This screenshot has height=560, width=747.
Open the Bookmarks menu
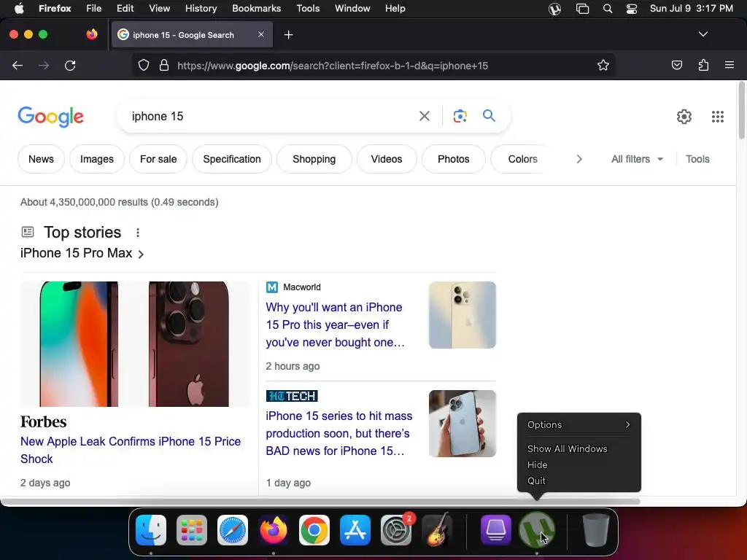coord(256,9)
